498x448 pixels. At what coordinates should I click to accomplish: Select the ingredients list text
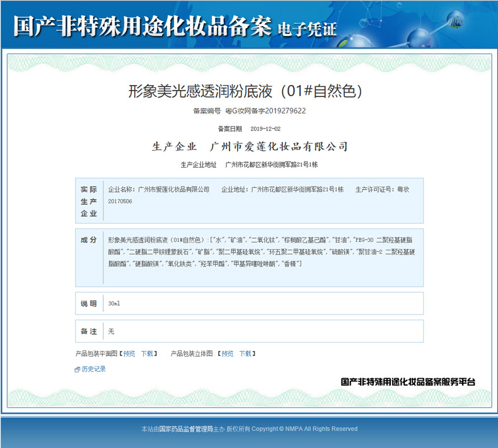[262, 252]
